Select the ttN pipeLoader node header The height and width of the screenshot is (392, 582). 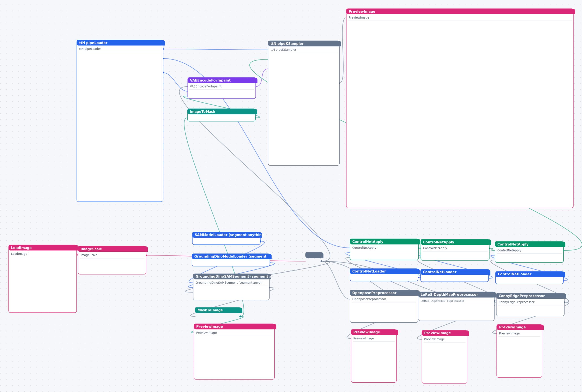pyautogui.click(x=121, y=43)
